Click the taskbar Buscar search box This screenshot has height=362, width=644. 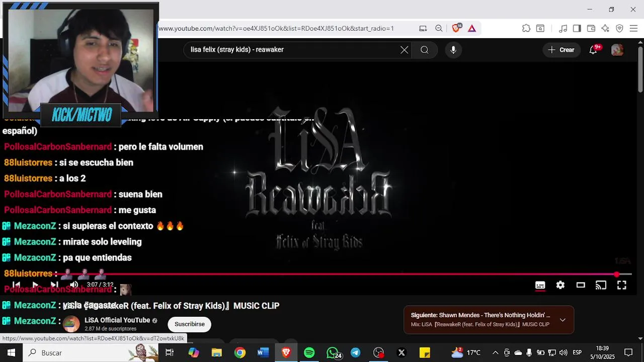coord(91,353)
